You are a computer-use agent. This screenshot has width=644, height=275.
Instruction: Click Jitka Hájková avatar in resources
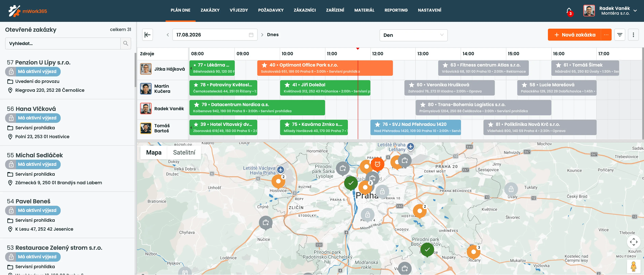[146, 69]
